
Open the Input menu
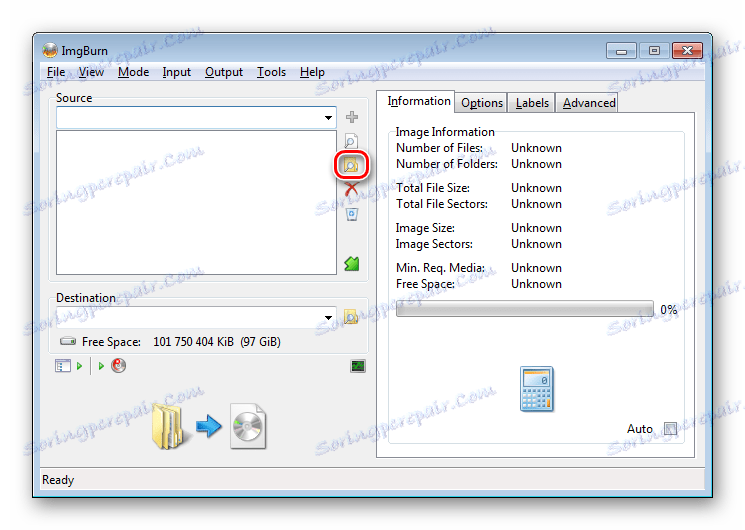tap(176, 72)
